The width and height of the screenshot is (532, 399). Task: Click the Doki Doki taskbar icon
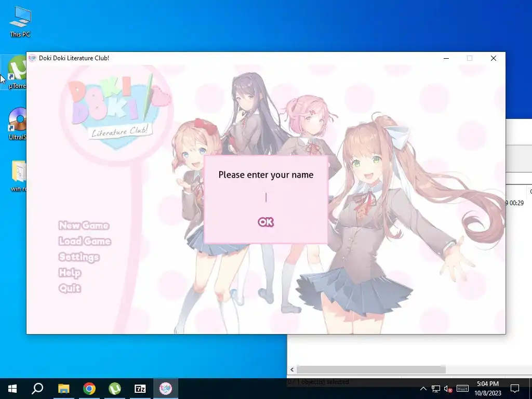[166, 389]
